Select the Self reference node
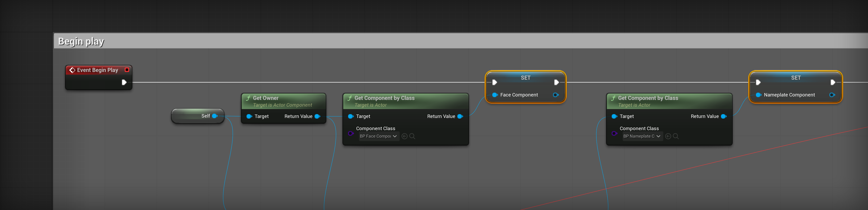The height and width of the screenshot is (210, 868). coord(198,116)
